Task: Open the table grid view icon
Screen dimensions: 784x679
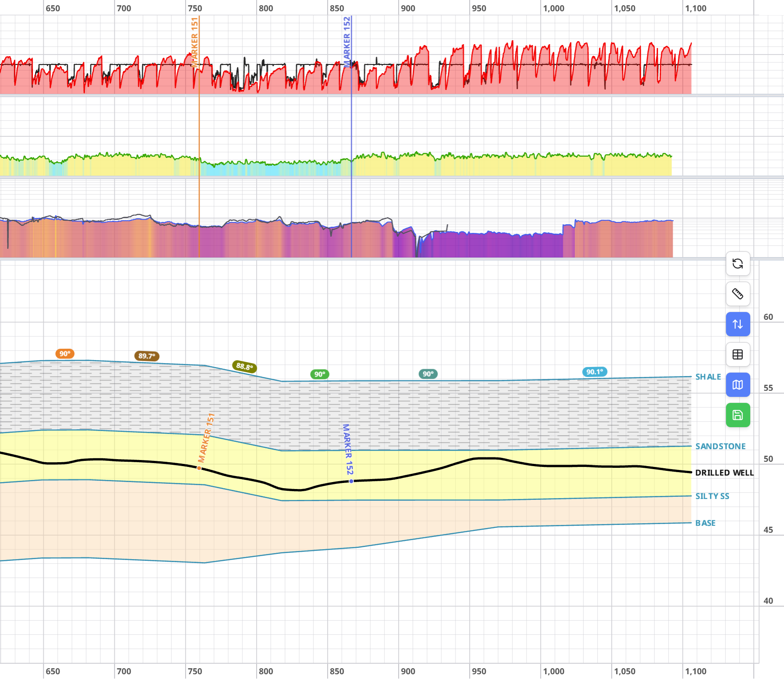Action: pos(738,354)
